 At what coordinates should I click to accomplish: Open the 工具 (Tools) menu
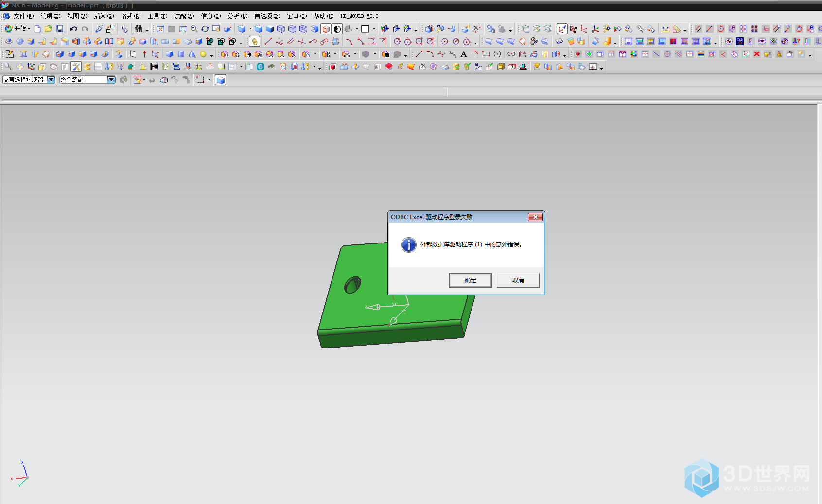coord(157,16)
